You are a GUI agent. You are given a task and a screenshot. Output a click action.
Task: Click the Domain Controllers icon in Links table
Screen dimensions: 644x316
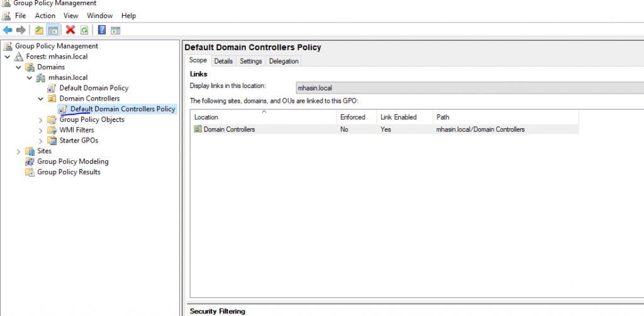click(x=198, y=129)
